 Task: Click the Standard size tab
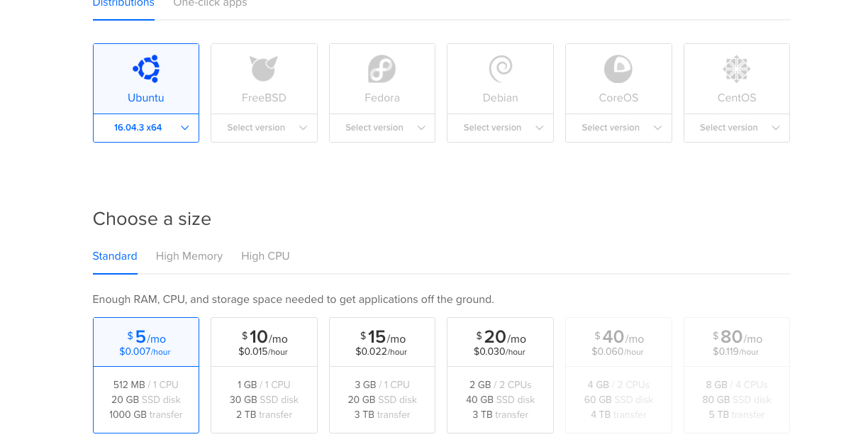[x=115, y=256]
